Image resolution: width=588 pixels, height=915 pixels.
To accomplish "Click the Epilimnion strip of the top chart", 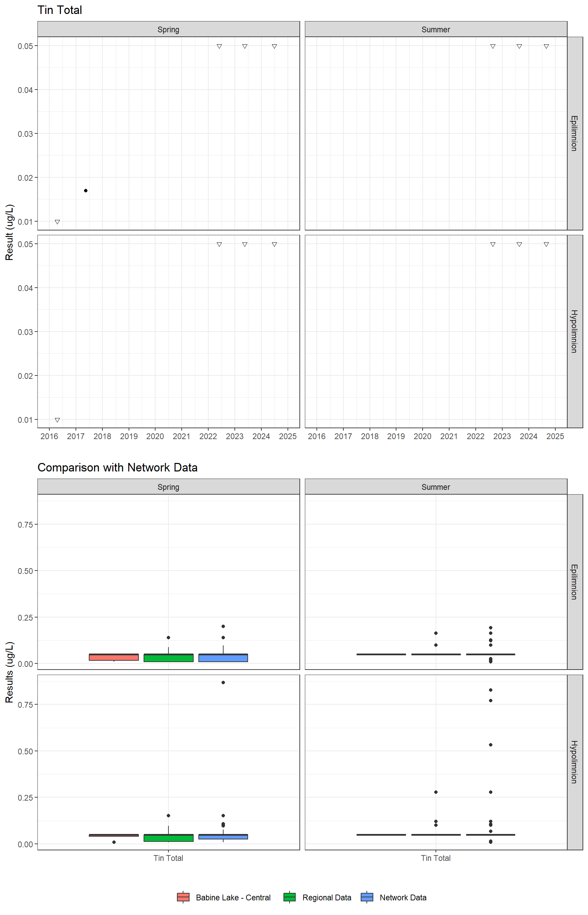I will pos(575,133).
